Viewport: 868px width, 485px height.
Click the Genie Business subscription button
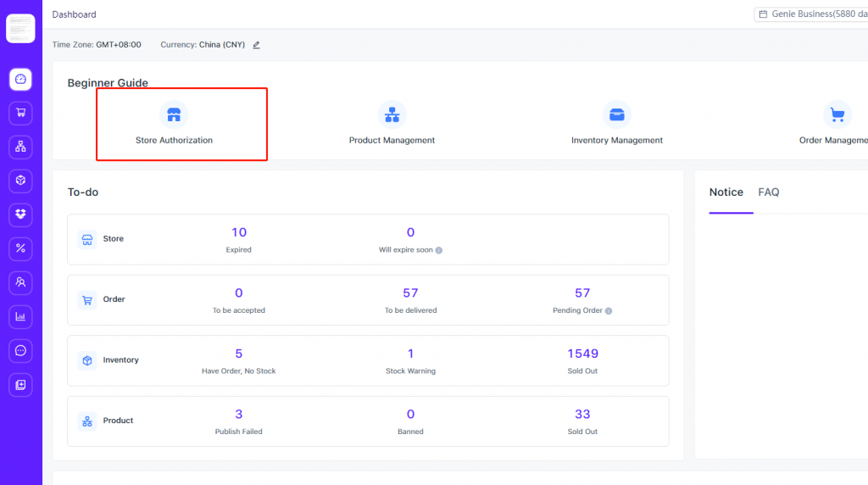point(811,14)
